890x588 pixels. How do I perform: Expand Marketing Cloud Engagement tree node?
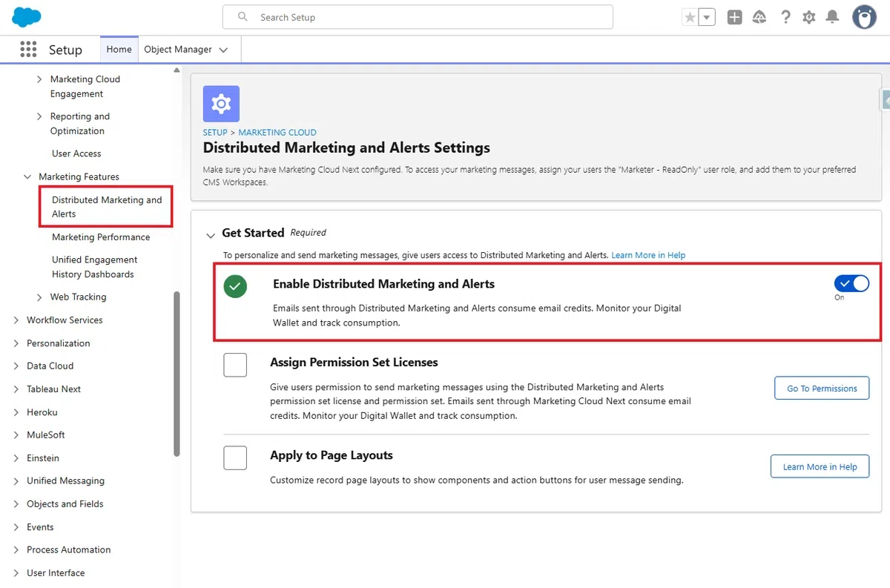point(39,79)
